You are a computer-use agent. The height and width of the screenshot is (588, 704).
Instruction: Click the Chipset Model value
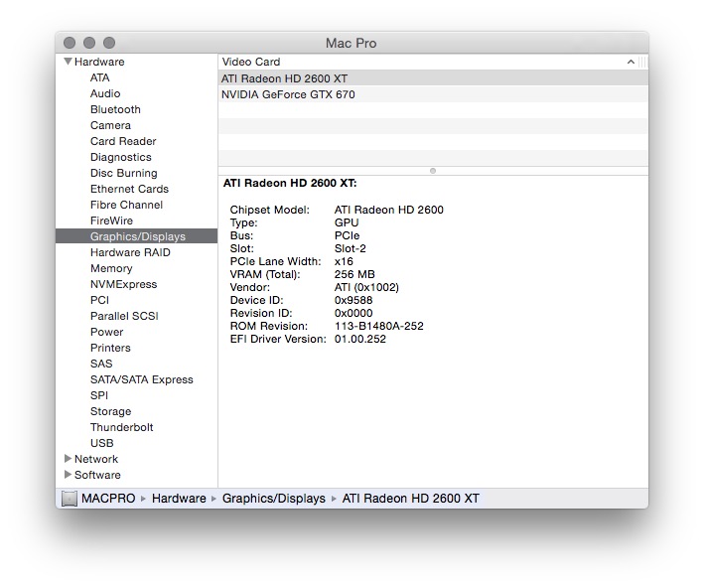[x=389, y=210]
